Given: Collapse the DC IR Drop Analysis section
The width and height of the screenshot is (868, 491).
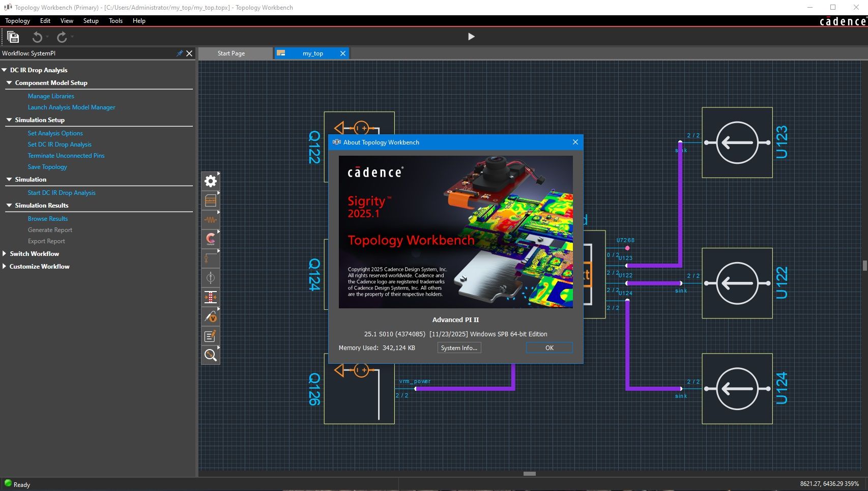Looking at the screenshot, I should 4,70.
